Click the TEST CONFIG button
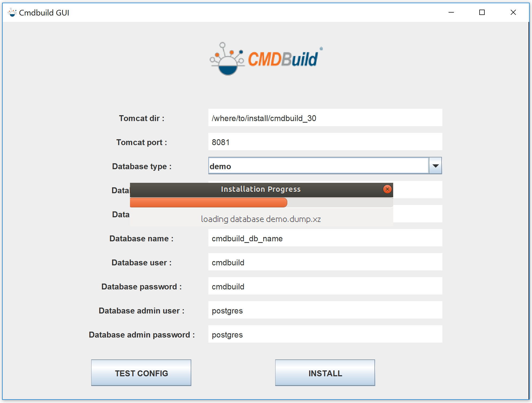Image resolution: width=532 pixels, height=403 pixels. 141,373
